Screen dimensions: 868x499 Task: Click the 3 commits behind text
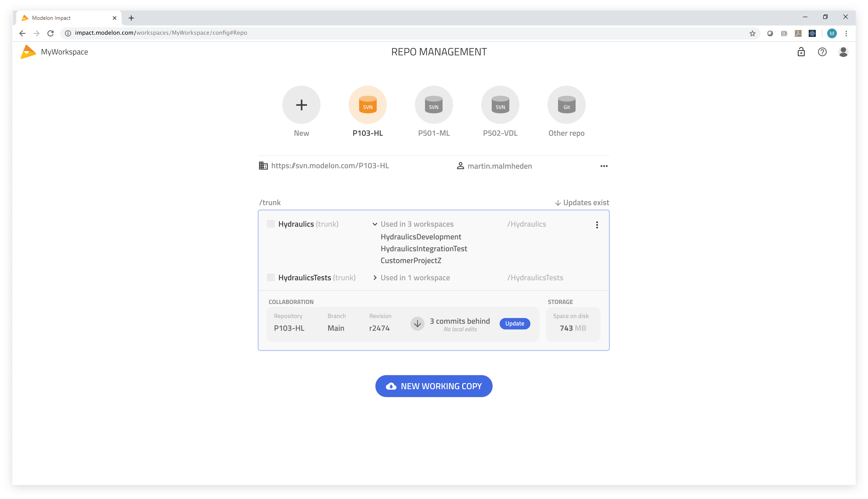(460, 321)
